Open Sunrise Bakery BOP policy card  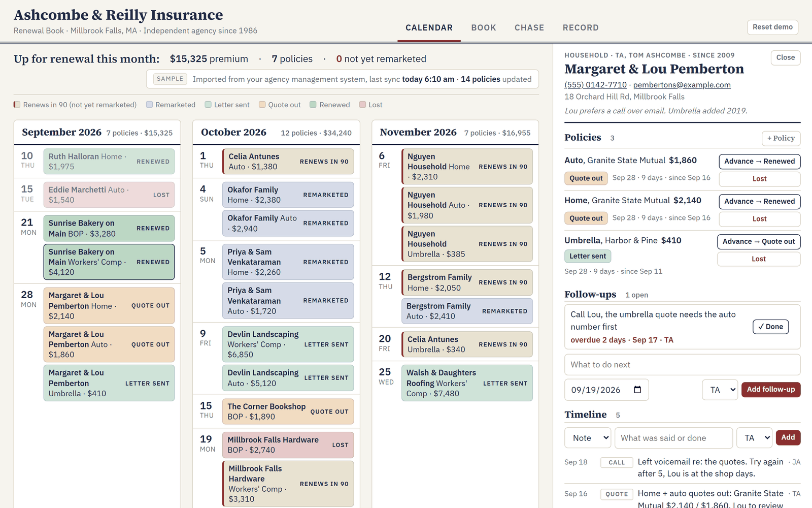pos(109,229)
